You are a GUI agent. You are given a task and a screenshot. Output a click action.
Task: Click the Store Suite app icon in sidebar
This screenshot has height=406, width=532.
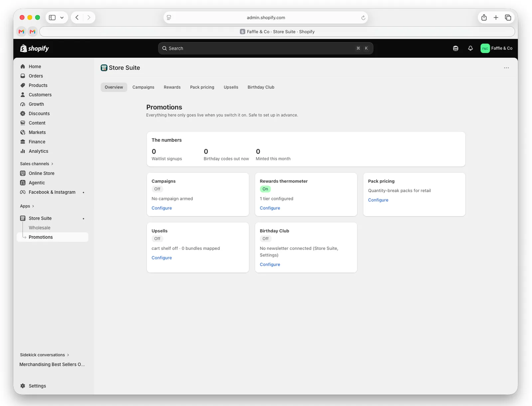coord(23,218)
